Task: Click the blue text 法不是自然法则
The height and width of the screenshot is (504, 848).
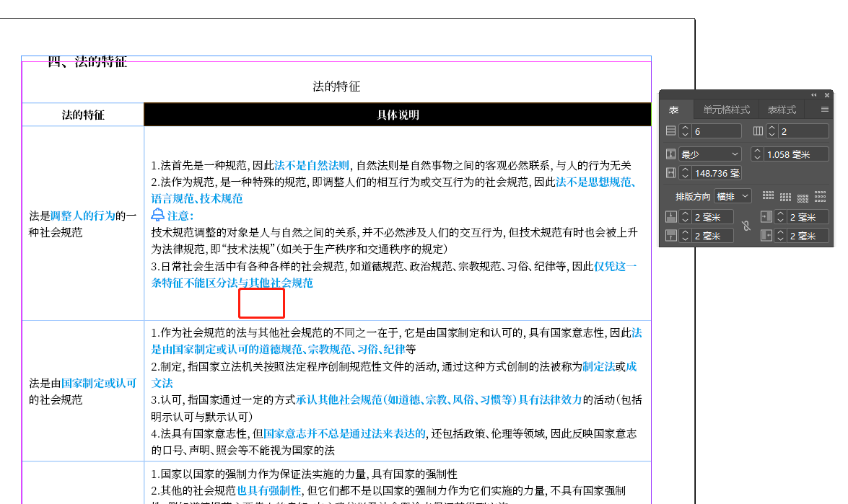Action: [x=312, y=165]
